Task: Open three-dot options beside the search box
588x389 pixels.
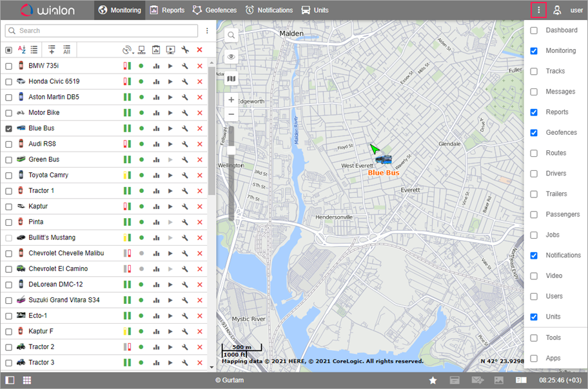Action: (207, 31)
